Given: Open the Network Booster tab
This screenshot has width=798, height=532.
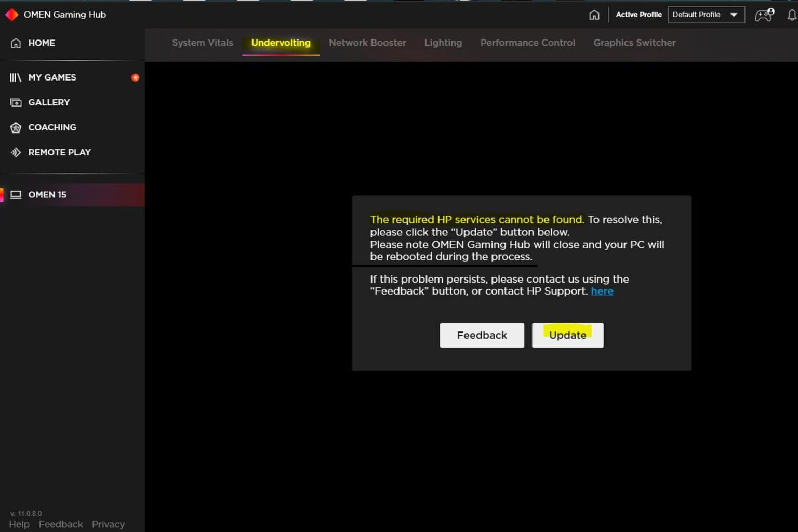Looking at the screenshot, I should pyautogui.click(x=367, y=43).
